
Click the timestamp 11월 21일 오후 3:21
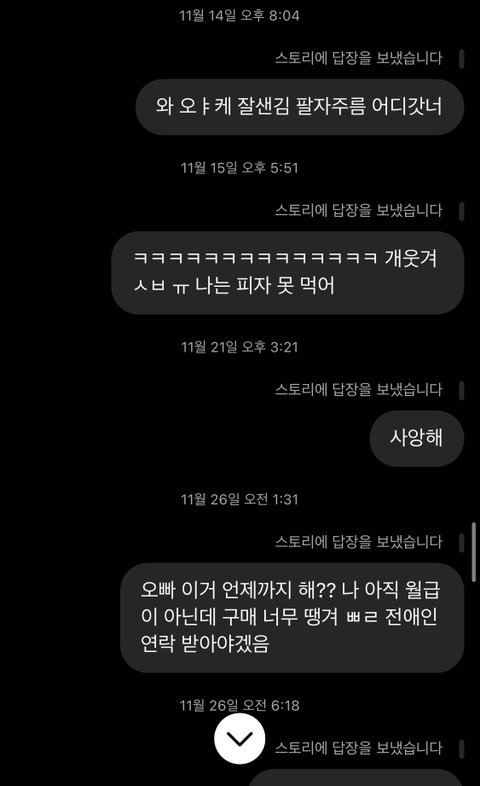[x=239, y=347]
